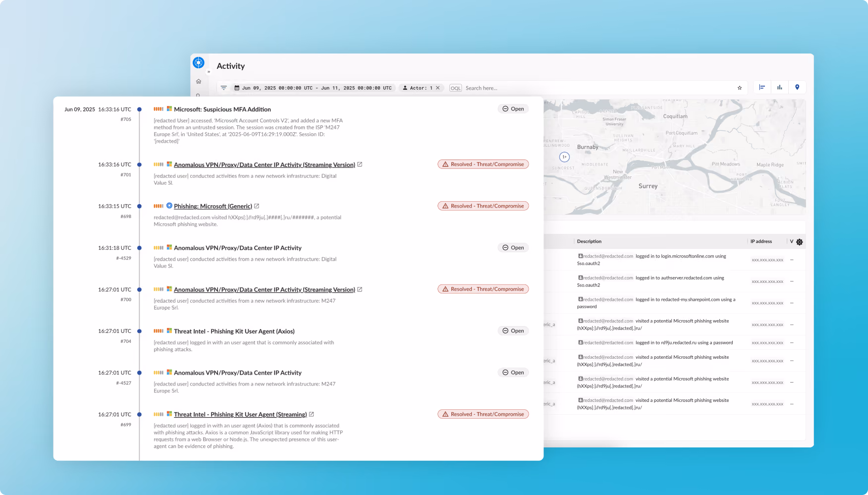Open external link icon for Phishing Microsoft
The height and width of the screenshot is (495, 868).
point(257,206)
